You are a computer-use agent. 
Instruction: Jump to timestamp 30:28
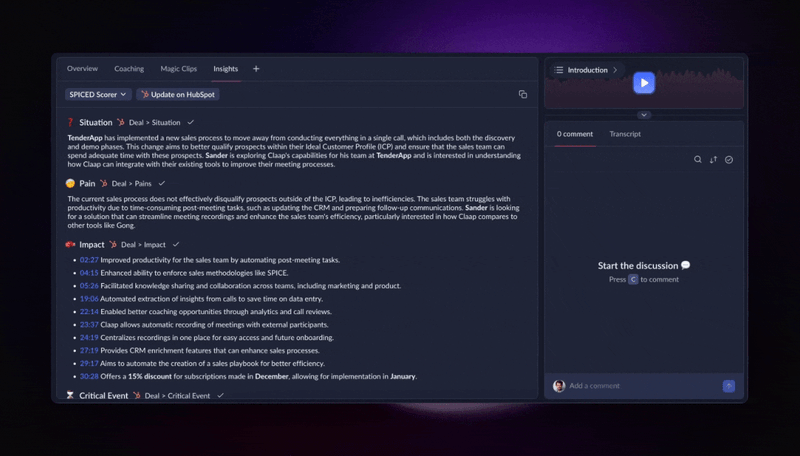89,376
